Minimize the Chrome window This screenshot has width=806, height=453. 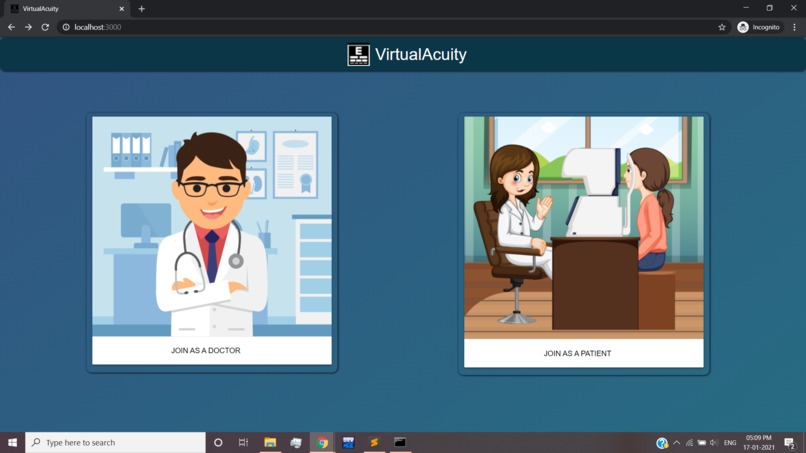(746, 8)
